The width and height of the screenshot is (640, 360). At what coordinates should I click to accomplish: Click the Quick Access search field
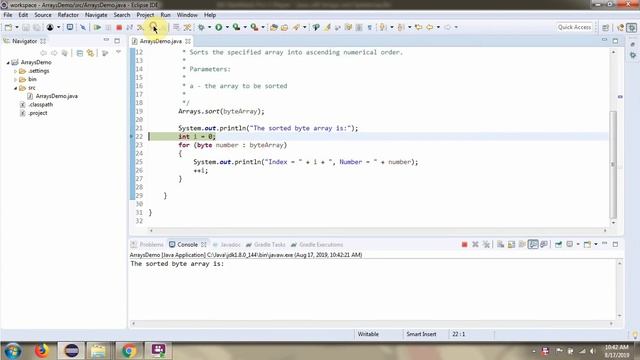[574, 27]
